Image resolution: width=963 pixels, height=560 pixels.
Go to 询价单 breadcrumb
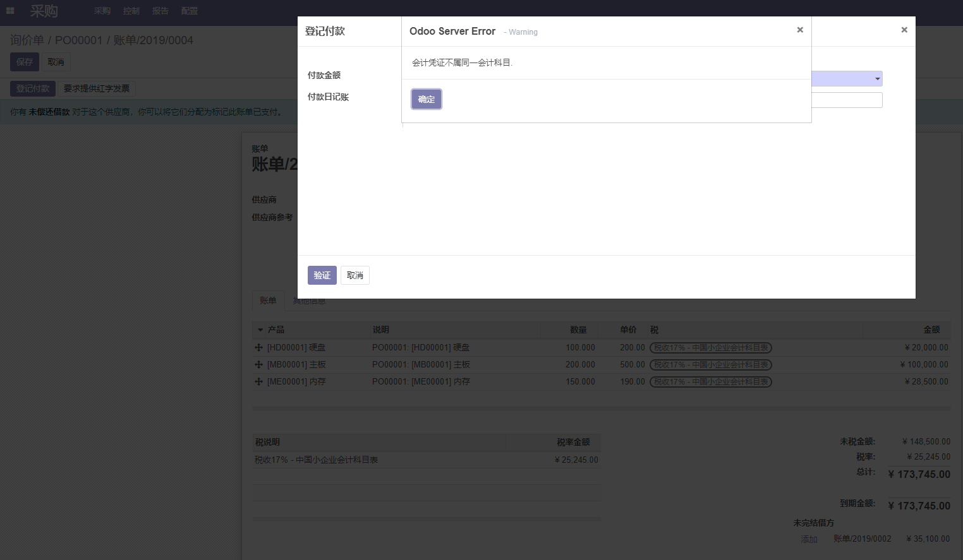(27, 40)
